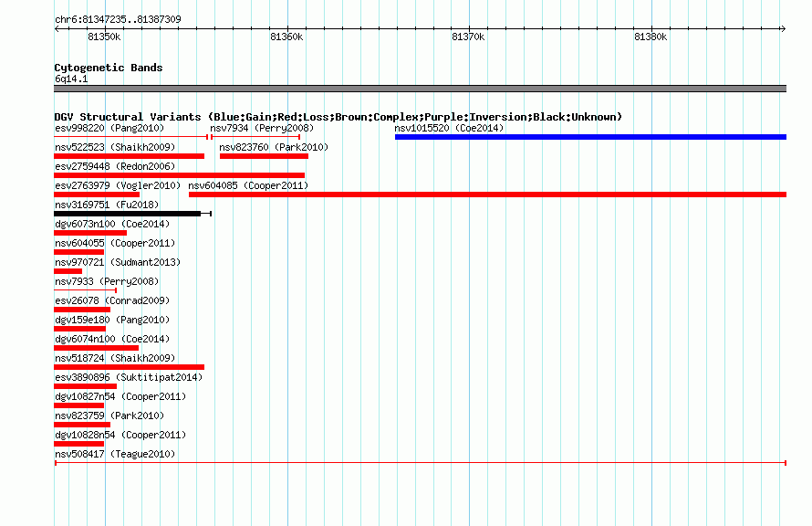The image size is (812, 526).
Task: Click the 81380k ruler tick label
Action: tap(651, 37)
